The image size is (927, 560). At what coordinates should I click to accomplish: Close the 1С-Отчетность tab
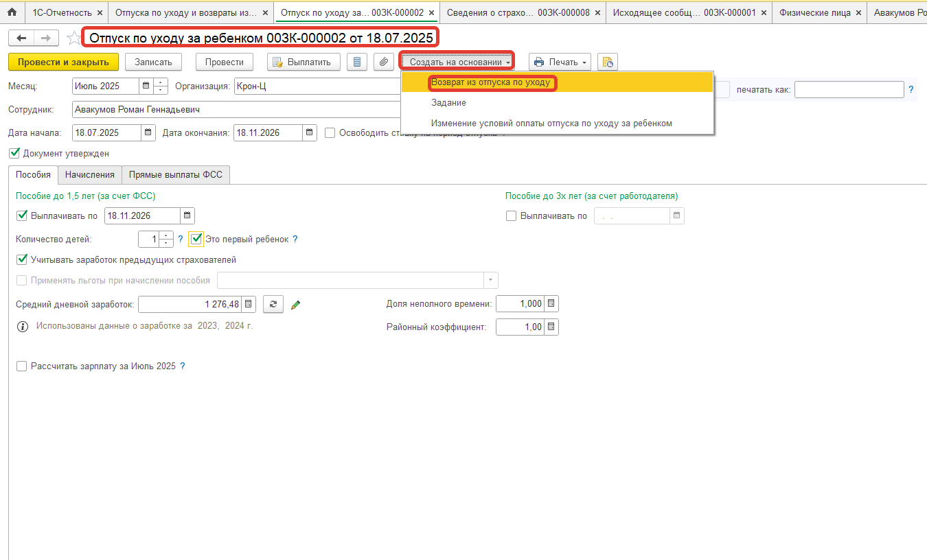[100, 13]
